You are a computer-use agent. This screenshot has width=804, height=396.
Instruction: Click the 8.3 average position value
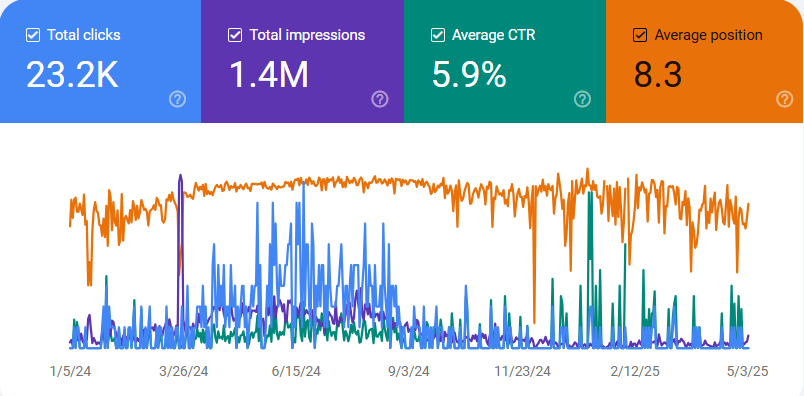coord(658,75)
